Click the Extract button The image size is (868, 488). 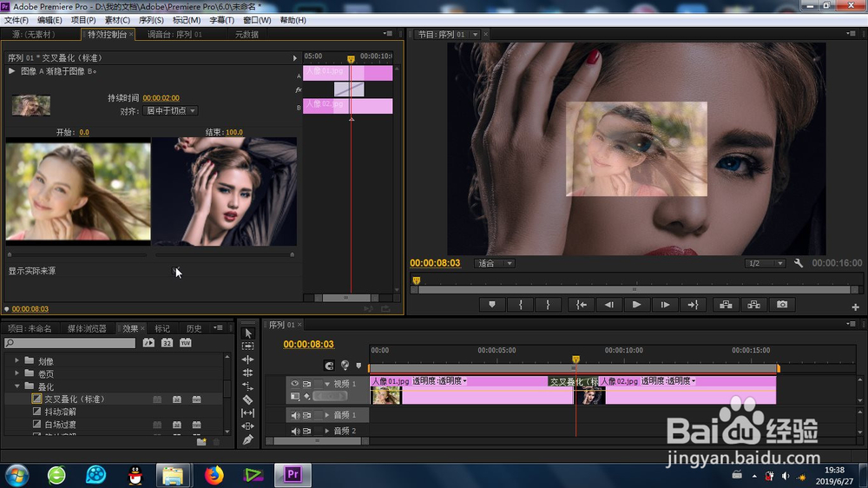(754, 305)
